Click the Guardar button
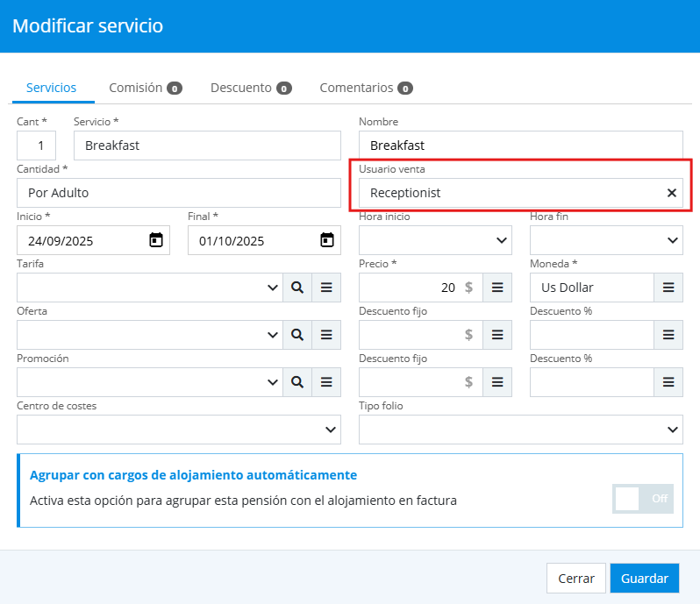This screenshot has width=700, height=604. 644,579
